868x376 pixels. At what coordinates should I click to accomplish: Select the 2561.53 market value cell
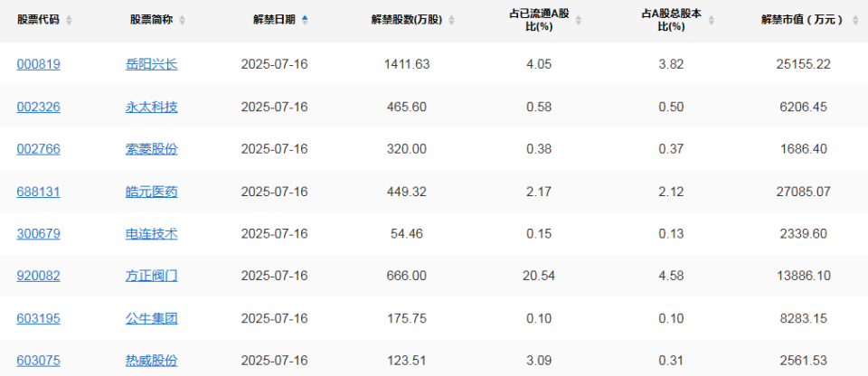[803, 361]
